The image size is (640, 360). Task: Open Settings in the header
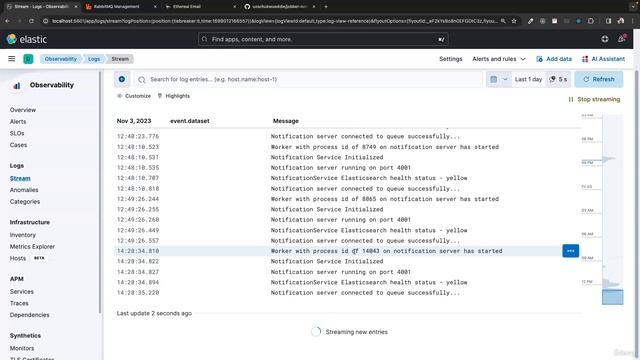coord(451,59)
